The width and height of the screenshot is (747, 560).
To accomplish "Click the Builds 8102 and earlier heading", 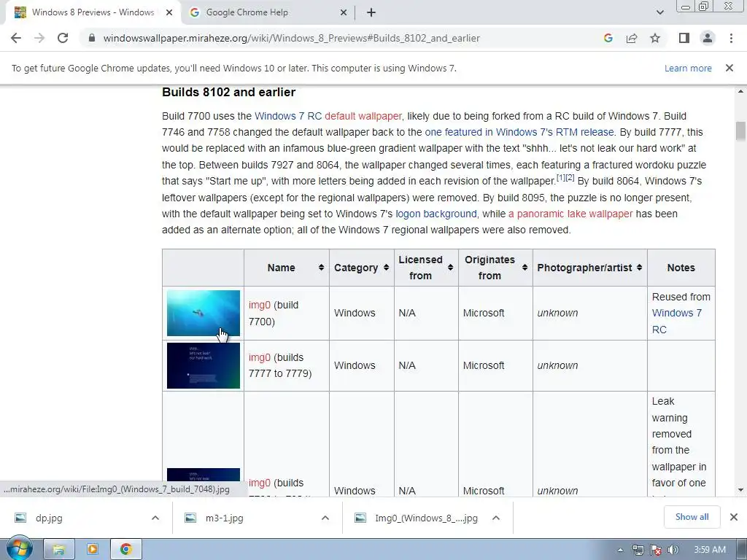I will click(228, 92).
